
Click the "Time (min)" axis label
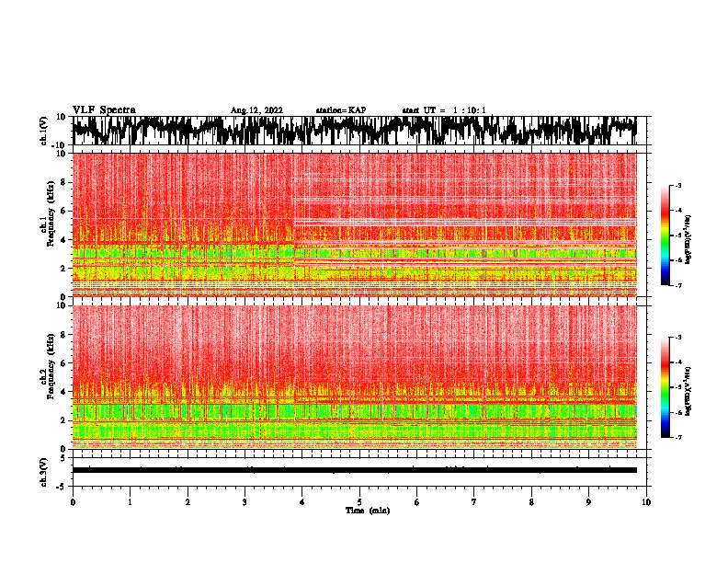click(368, 511)
